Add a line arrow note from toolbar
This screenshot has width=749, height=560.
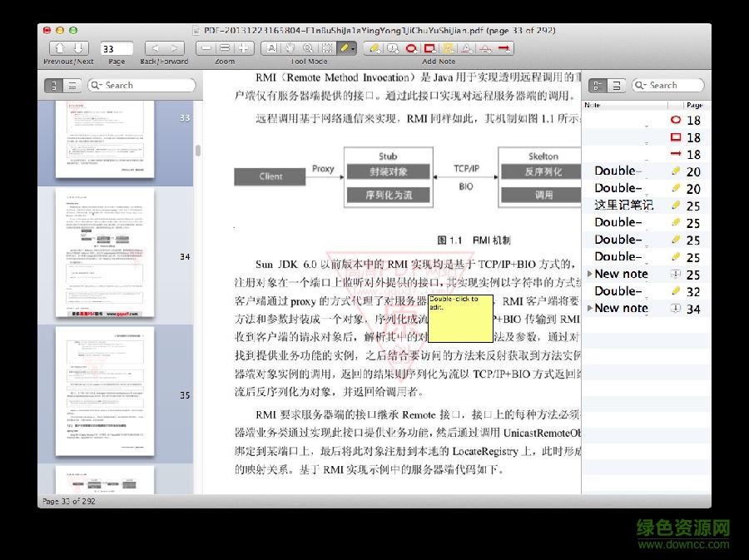pos(504,48)
